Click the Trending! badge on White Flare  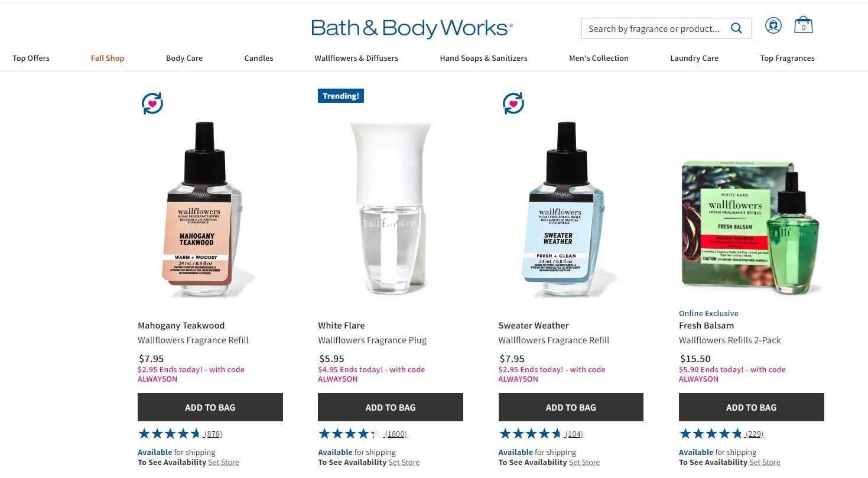[341, 96]
